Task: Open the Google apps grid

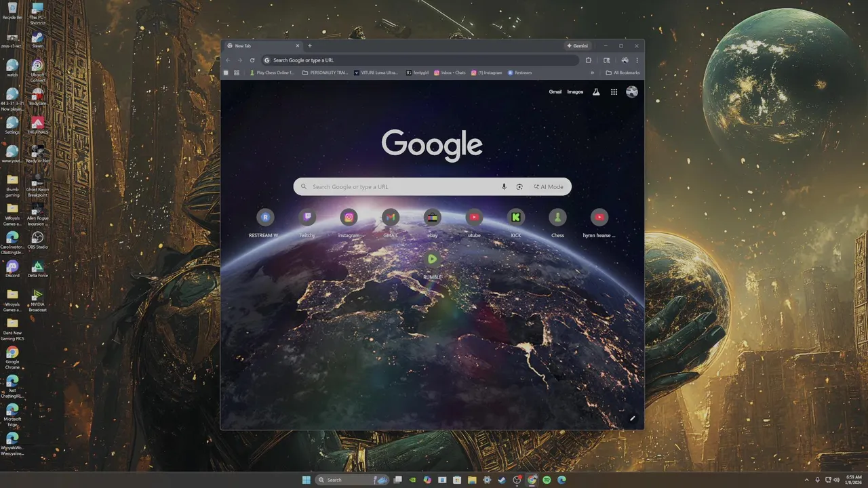Action: (x=614, y=91)
